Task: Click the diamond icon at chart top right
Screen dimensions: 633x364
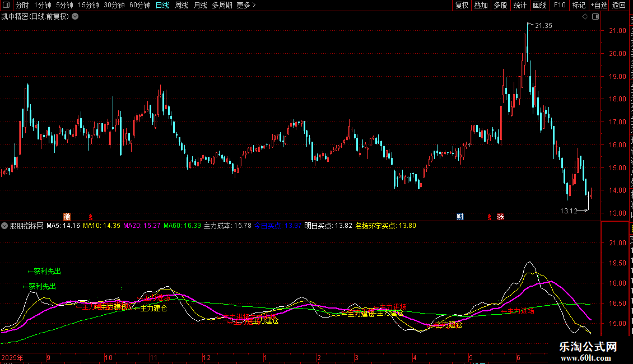Action: (x=585, y=17)
